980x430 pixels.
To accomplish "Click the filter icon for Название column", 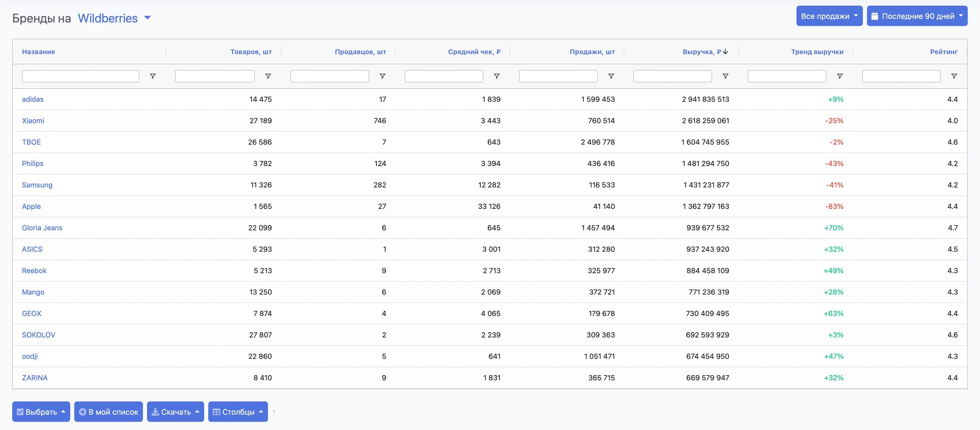I will coord(153,76).
